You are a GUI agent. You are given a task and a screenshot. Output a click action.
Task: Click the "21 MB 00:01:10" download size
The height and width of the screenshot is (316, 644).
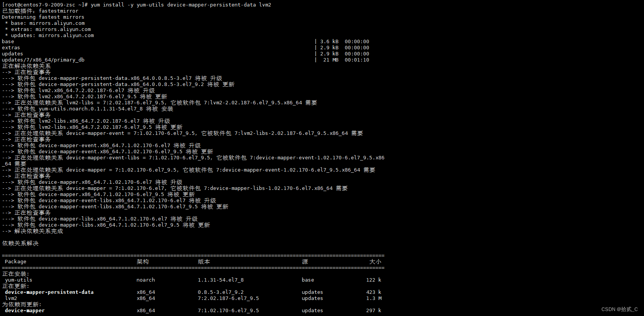346,60
